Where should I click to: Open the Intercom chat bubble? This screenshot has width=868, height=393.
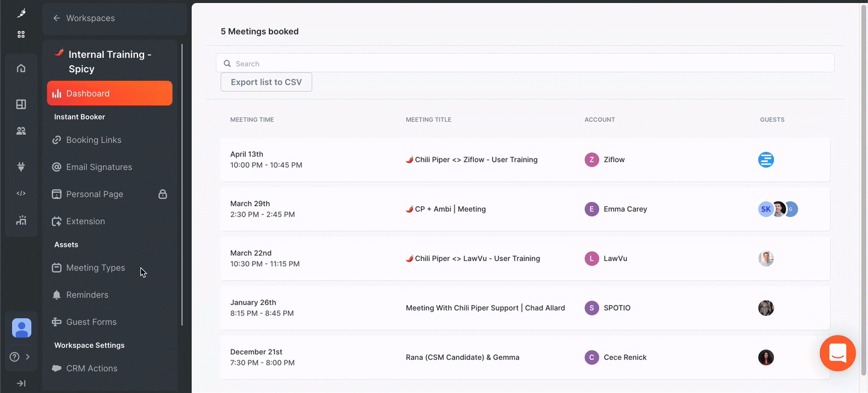point(837,353)
